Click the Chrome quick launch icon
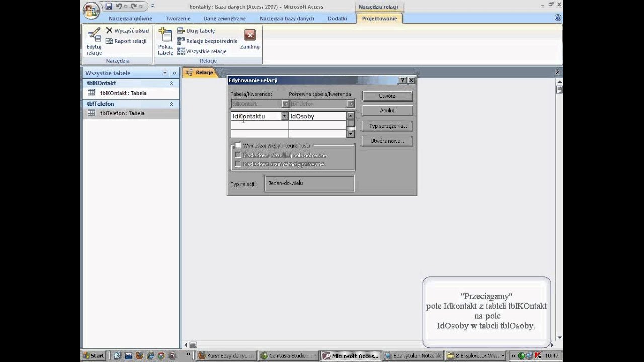This screenshot has height=362, width=644. (x=160, y=356)
